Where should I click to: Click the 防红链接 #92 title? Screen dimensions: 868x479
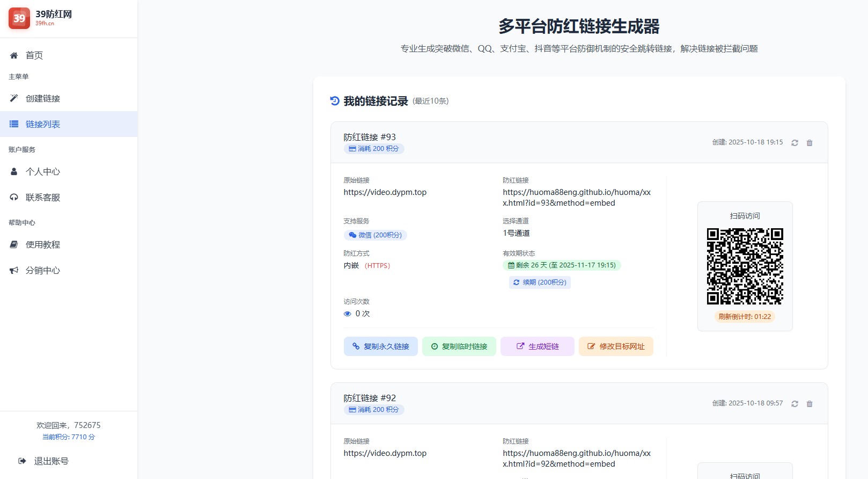pyautogui.click(x=370, y=398)
